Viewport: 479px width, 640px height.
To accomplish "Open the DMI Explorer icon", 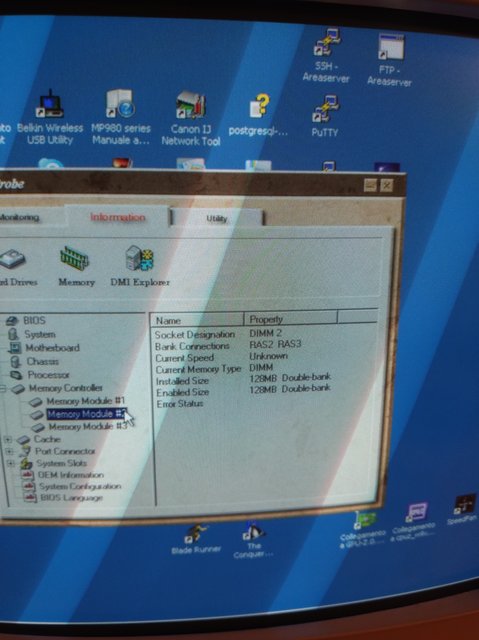I will [140, 266].
